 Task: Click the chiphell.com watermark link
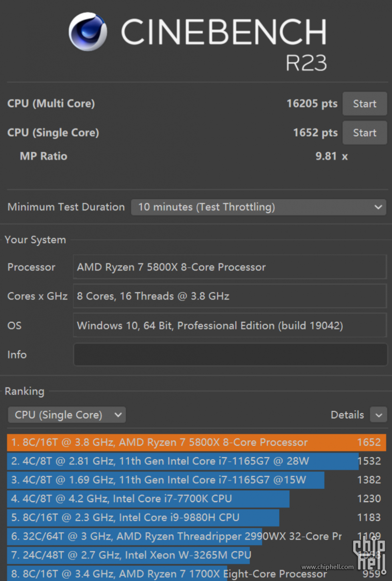[328, 567]
